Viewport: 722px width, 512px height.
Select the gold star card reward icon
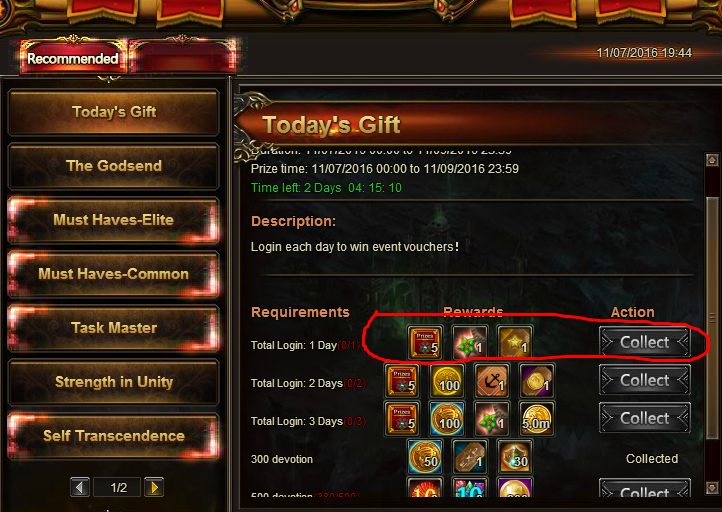515,343
